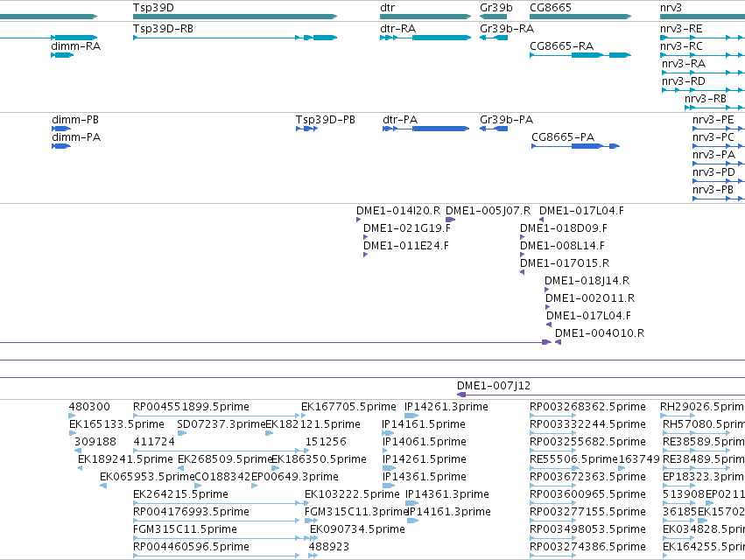
Task: Click the nrv3-PD protein label
Action: pos(713,172)
